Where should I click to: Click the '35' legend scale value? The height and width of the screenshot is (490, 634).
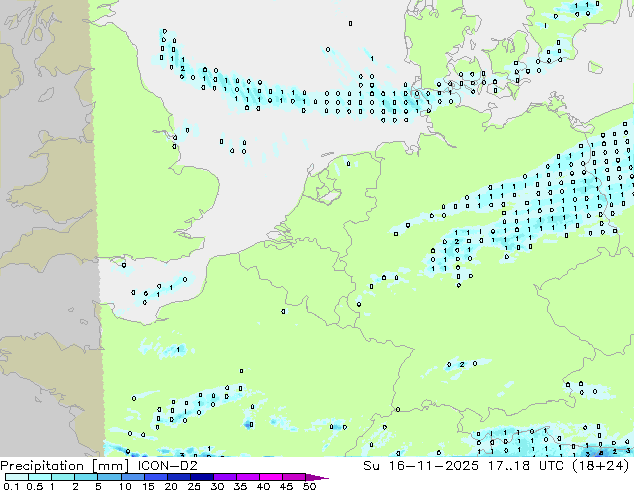click(x=240, y=486)
